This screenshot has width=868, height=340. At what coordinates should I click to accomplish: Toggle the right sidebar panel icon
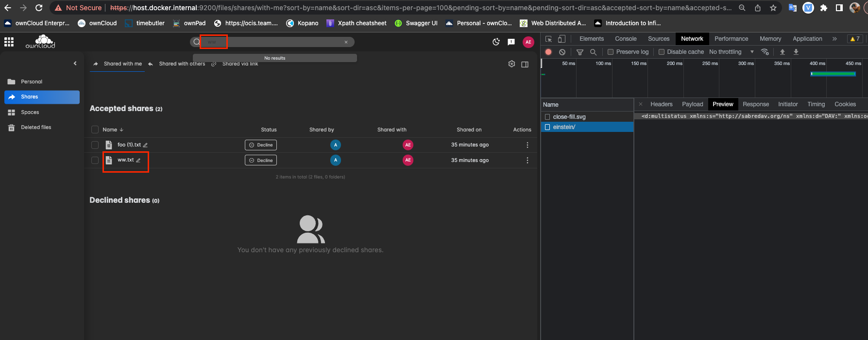coord(525,65)
